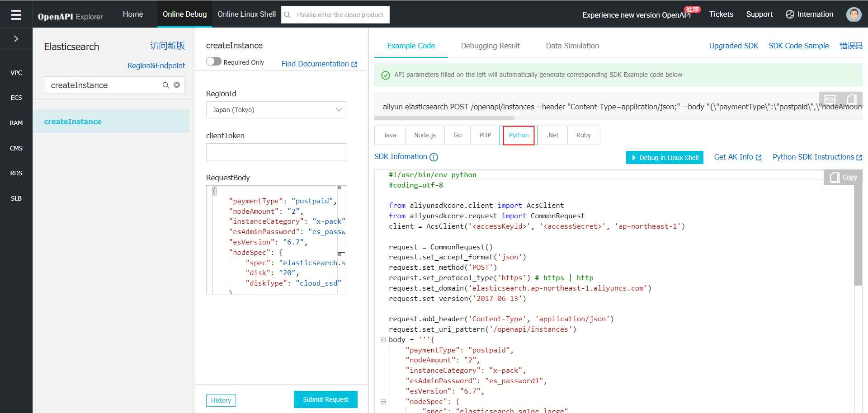Click SDK Infomation info icon
Image resolution: width=868 pixels, height=413 pixels.
pos(434,157)
